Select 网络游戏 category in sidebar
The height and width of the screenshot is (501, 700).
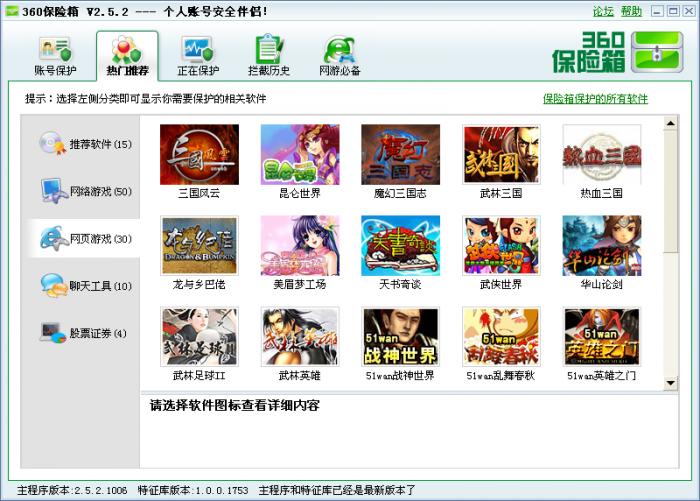[x=84, y=191]
